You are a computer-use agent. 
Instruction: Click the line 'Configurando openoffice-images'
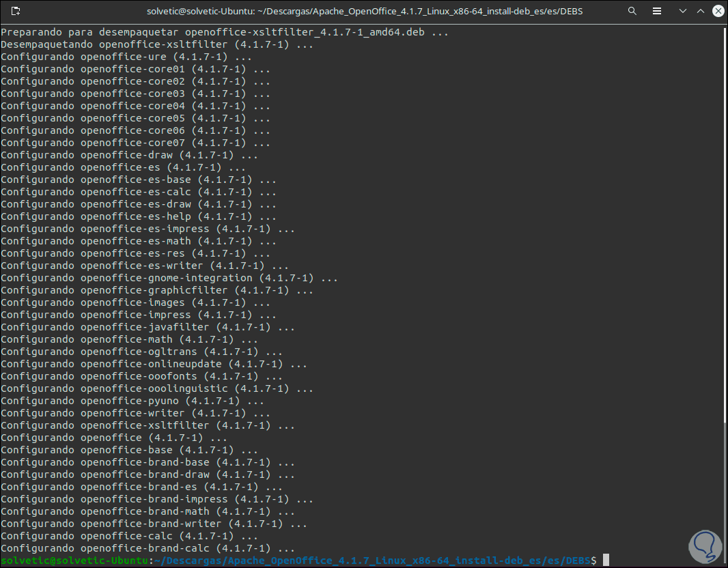point(136,302)
